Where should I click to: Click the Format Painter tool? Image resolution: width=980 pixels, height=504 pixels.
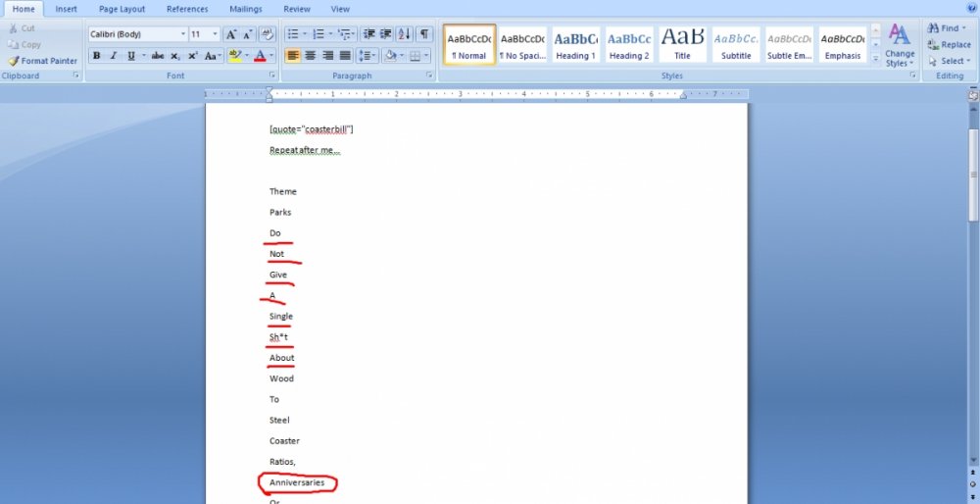click(x=41, y=61)
